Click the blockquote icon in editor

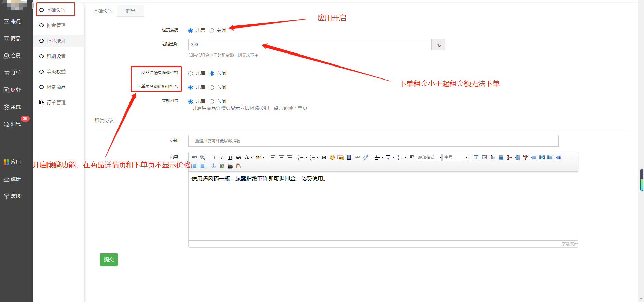tap(324, 157)
